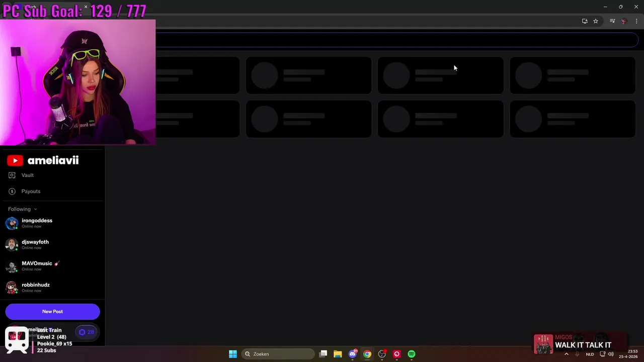Open the red circle app on taskbar

(397, 354)
